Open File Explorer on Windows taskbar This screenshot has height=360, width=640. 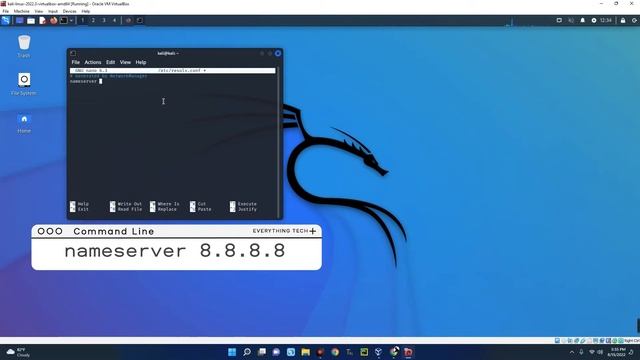click(305, 352)
